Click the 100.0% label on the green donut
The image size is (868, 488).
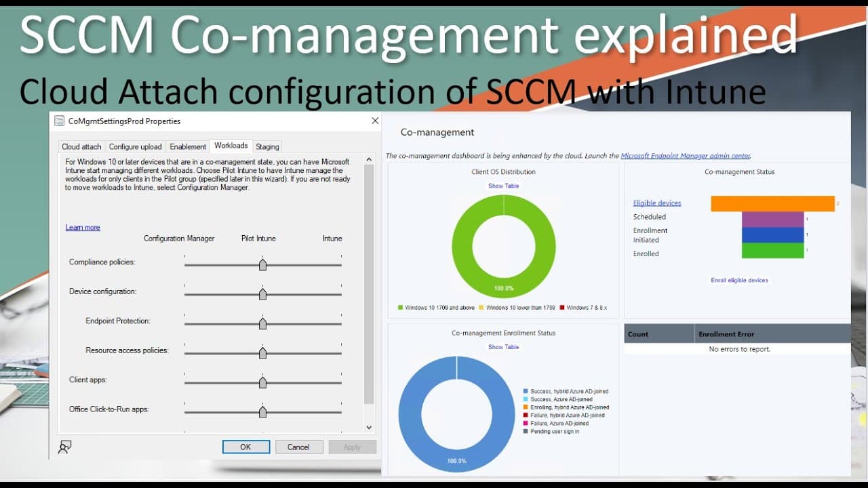504,288
